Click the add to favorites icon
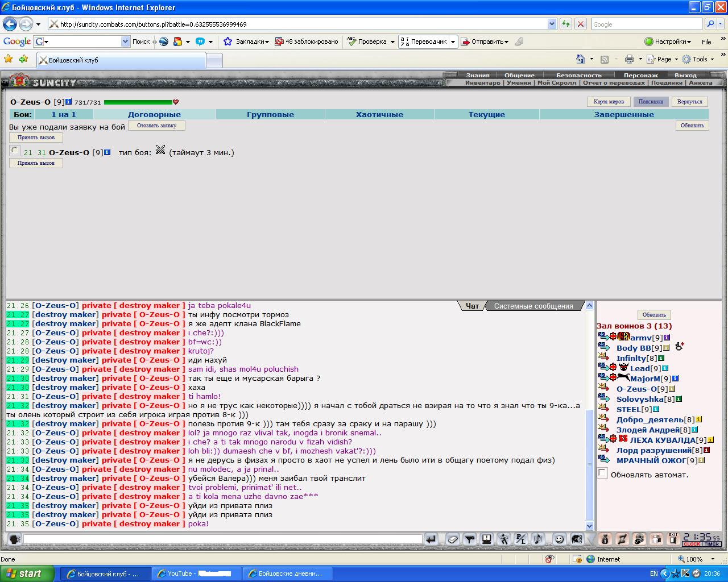 point(23,59)
